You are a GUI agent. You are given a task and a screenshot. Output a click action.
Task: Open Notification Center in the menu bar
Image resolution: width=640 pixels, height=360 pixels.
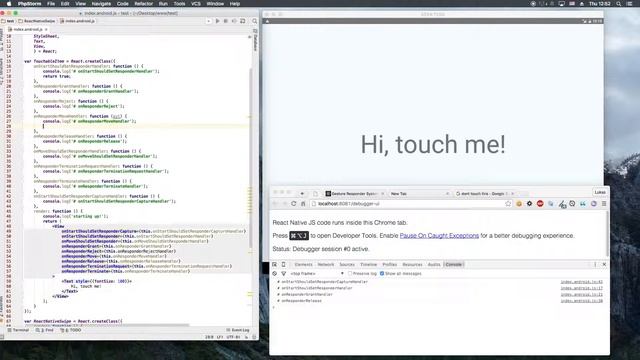(x=629, y=4)
